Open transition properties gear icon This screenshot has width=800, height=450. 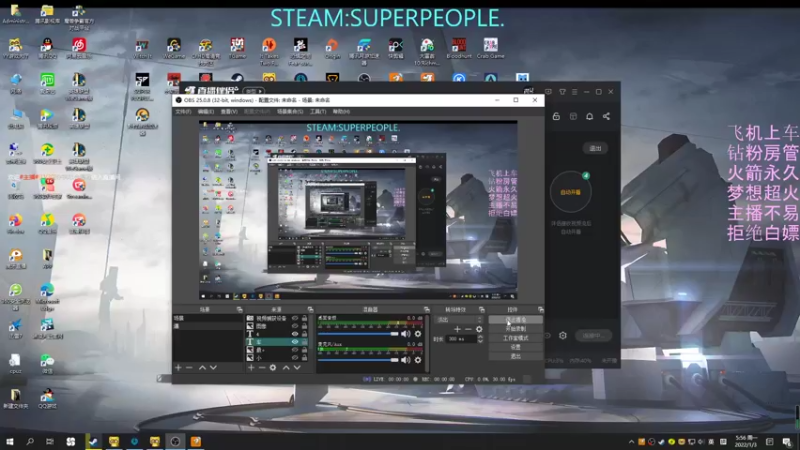(479, 329)
